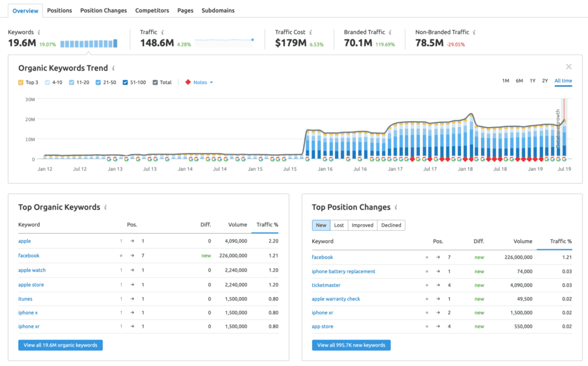The image size is (588, 366).
Task: Click View all 19.6M organic keywords
Action: coord(61,345)
